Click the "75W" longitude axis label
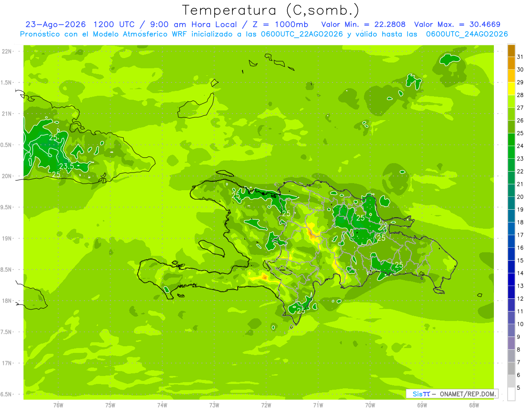Image resolution: width=532 pixels, height=411 pixels. click(110, 405)
